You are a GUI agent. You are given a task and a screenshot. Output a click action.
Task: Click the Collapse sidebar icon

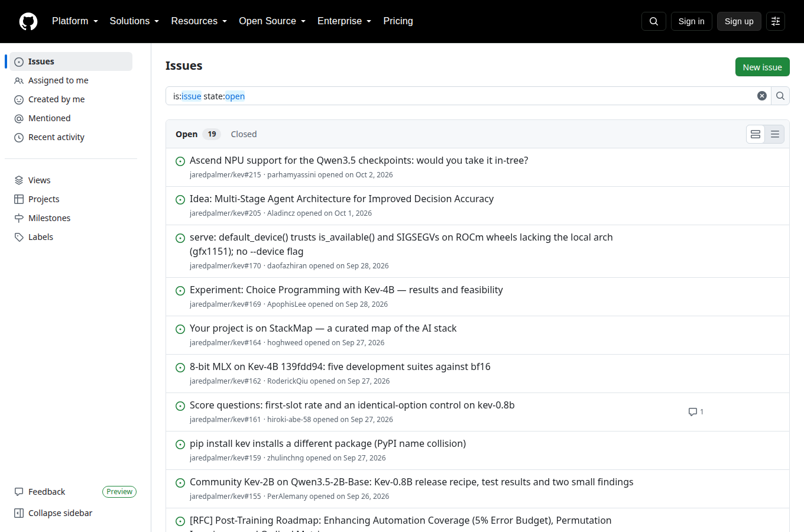(x=19, y=513)
